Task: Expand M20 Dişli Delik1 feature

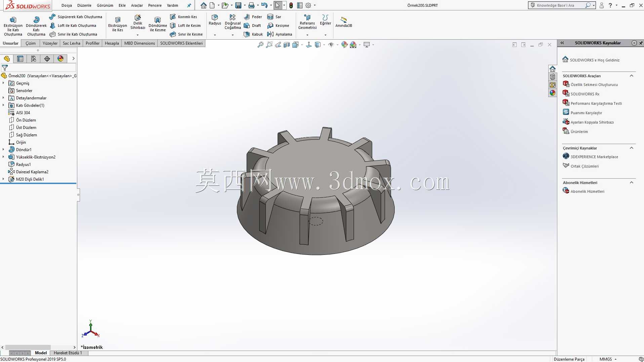Action: tap(3, 179)
